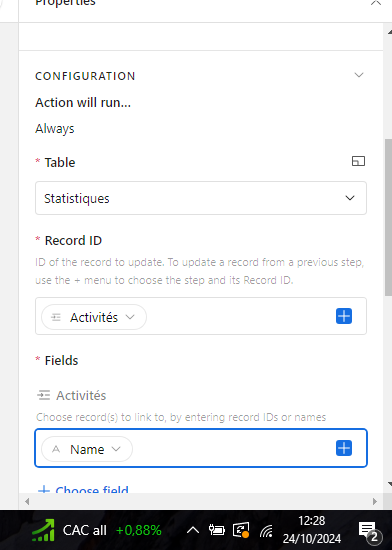Open the Statistiques table dropdown
Viewport: 392px width, 550px height.
201,198
